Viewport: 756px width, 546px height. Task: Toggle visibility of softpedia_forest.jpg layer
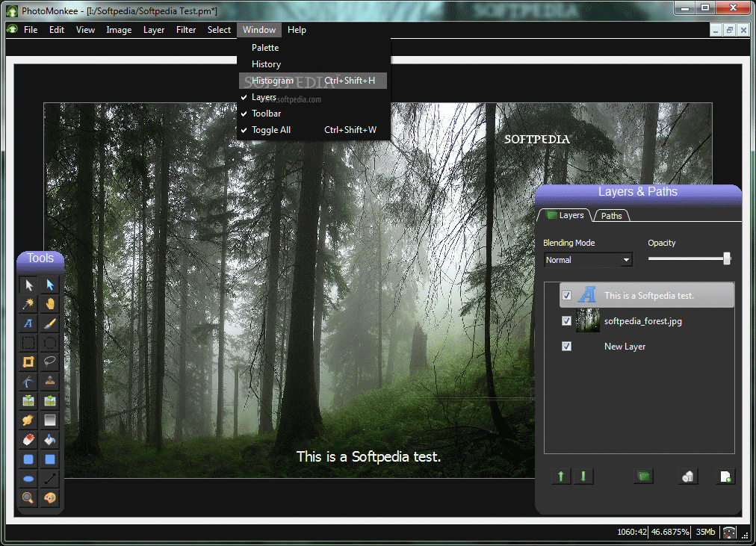[x=566, y=321]
